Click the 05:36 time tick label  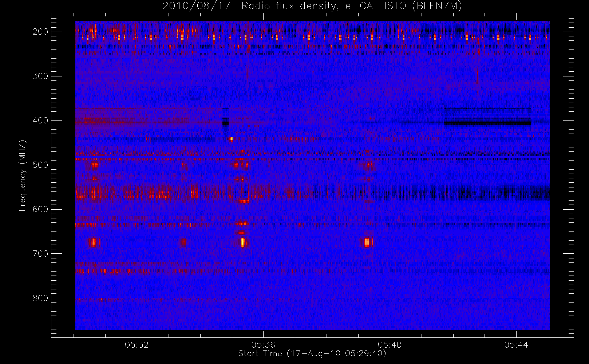point(263,345)
